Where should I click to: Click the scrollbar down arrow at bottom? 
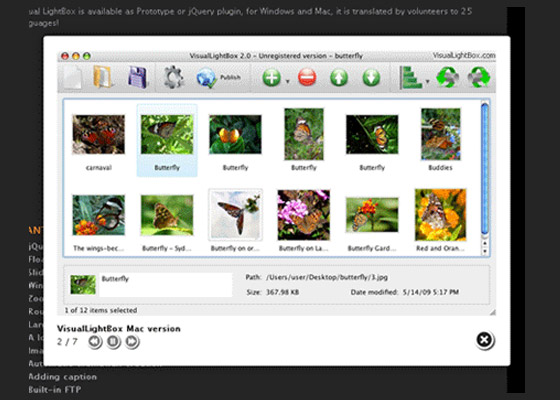coord(485,251)
